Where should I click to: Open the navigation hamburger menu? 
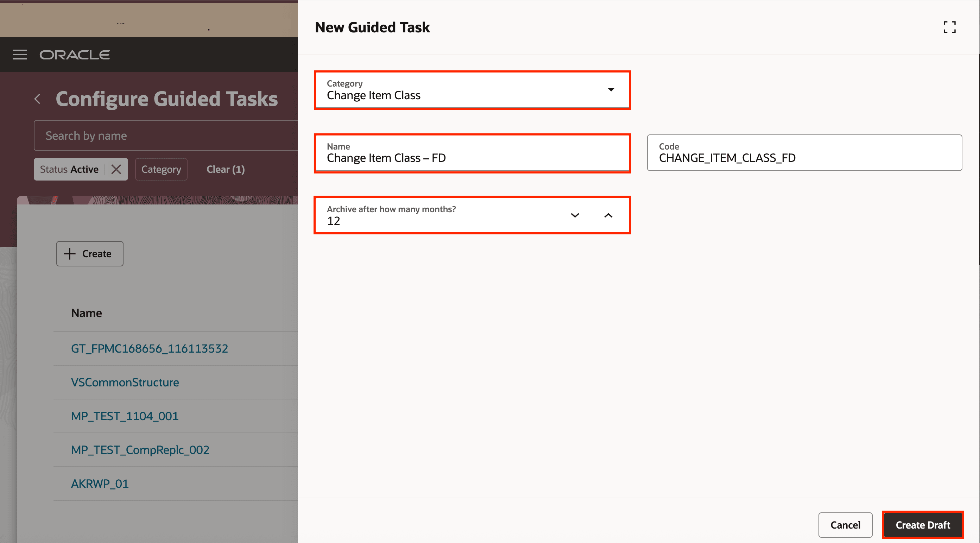(19, 55)
